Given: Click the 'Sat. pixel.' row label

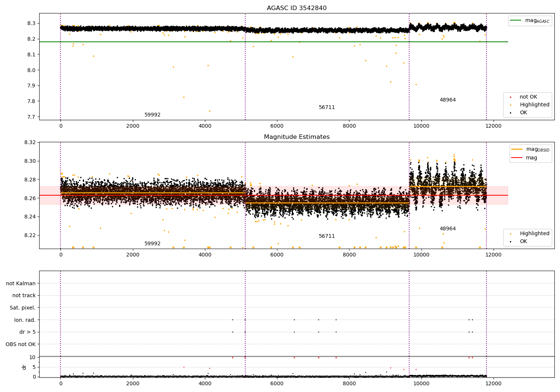Looking at the screenshot, I should pyautogui.click(x=23, y=308).
